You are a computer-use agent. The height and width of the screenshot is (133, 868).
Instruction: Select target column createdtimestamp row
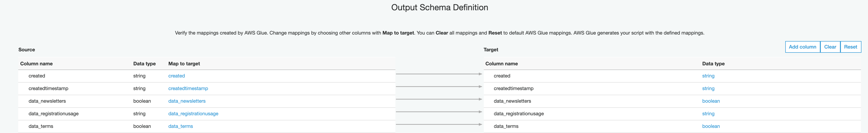point(513,89)
